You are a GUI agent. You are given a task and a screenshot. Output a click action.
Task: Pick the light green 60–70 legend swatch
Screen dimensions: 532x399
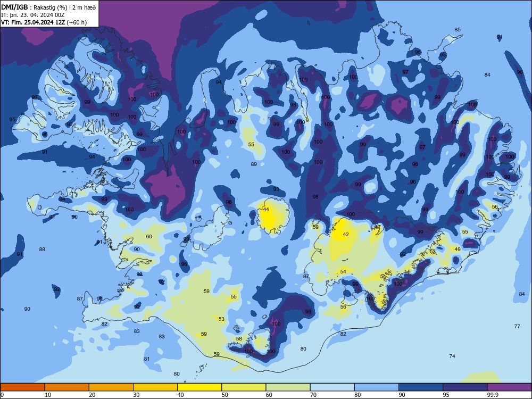288,387
